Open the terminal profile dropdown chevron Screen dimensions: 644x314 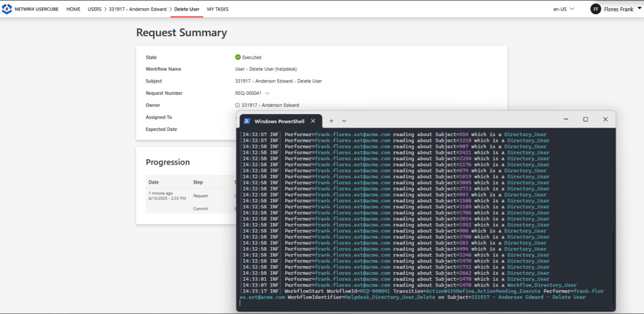coord(344,121)
